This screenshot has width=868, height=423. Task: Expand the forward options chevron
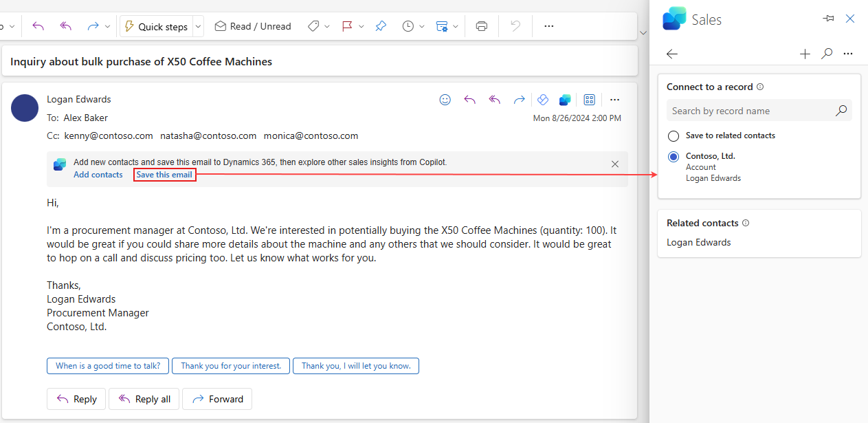click(107, 25)
